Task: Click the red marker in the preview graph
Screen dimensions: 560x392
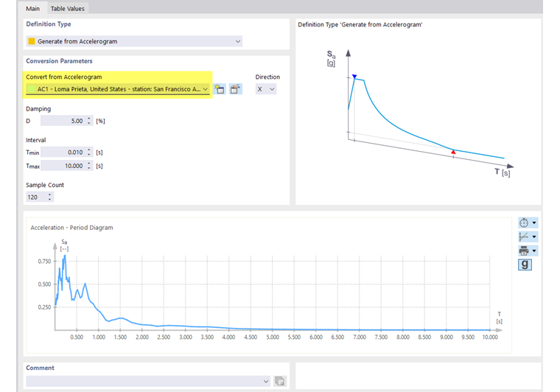Action: coord(453,152)
